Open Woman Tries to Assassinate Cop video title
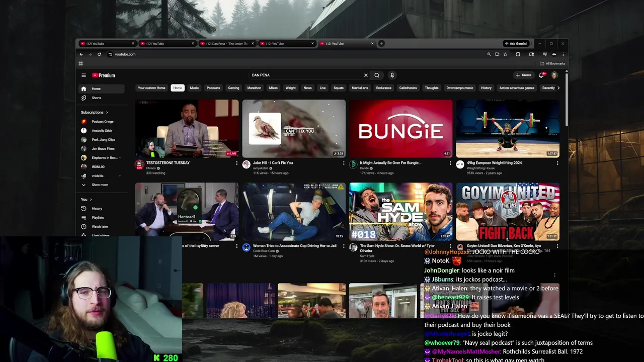Screen dimensions: 644x362 [x=294, y=246]
